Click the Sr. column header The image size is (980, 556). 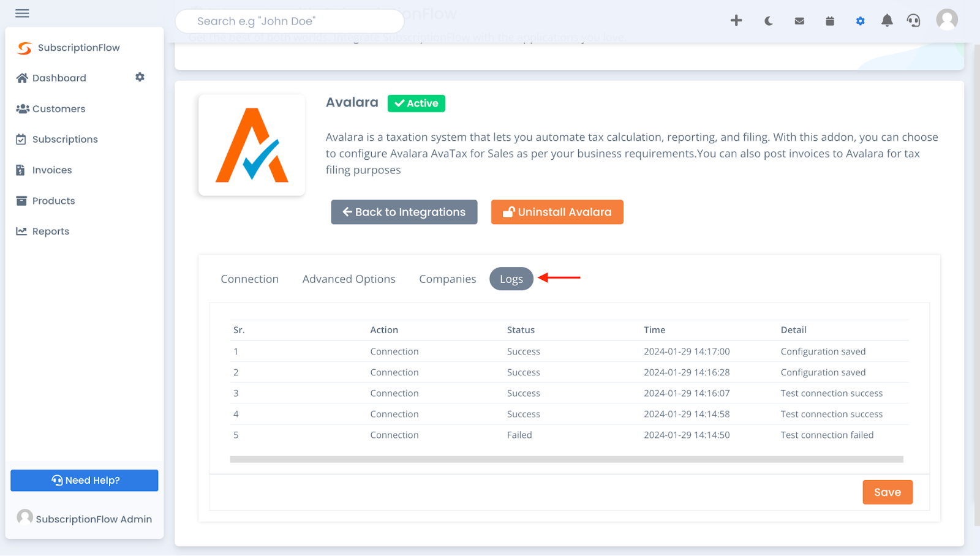pyautogui.click(x=239, y=329)
